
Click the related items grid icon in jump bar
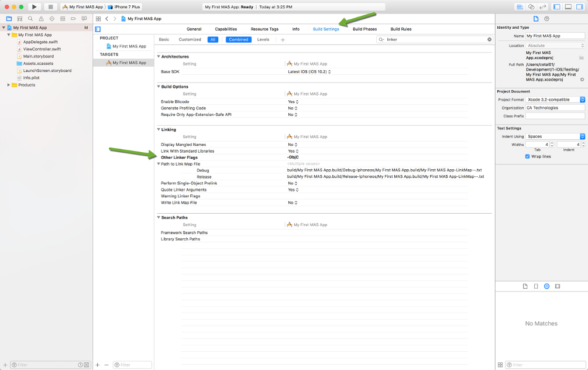(98, 19)
